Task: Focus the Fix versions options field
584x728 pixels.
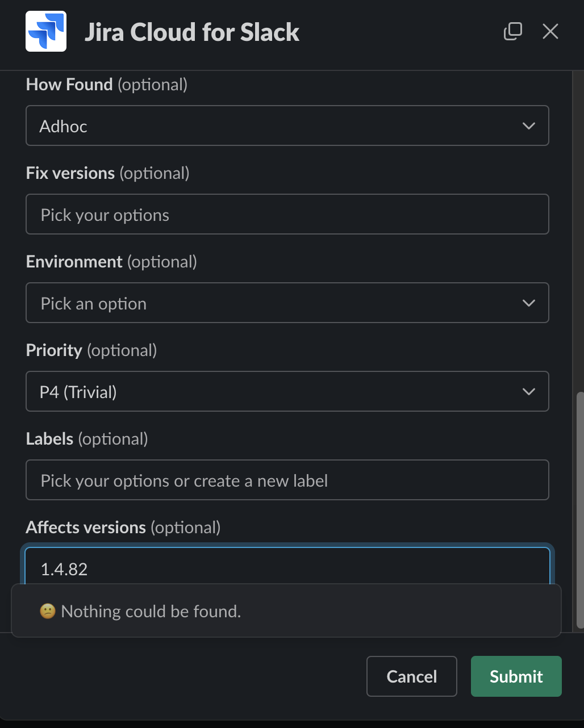Action: tap(287, 214)
